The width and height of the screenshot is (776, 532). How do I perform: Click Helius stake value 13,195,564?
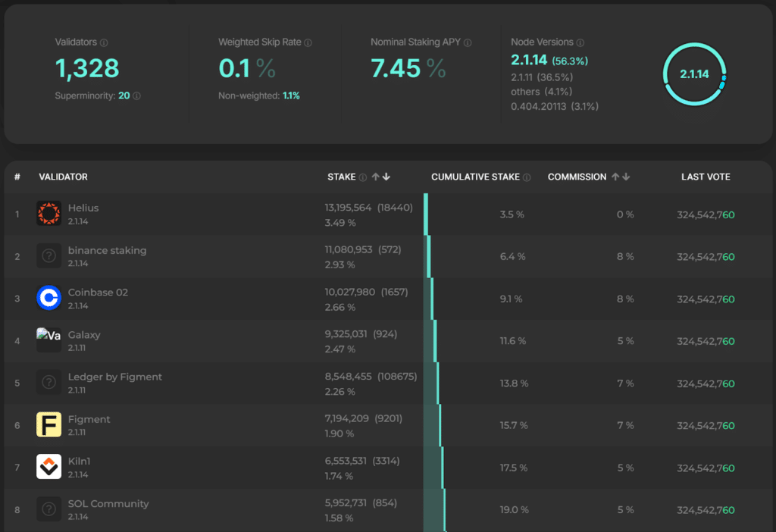click(x=348, y=208)
